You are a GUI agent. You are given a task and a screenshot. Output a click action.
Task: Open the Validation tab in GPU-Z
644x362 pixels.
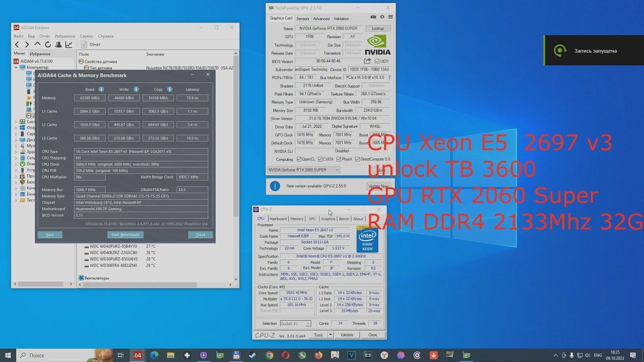341,19
